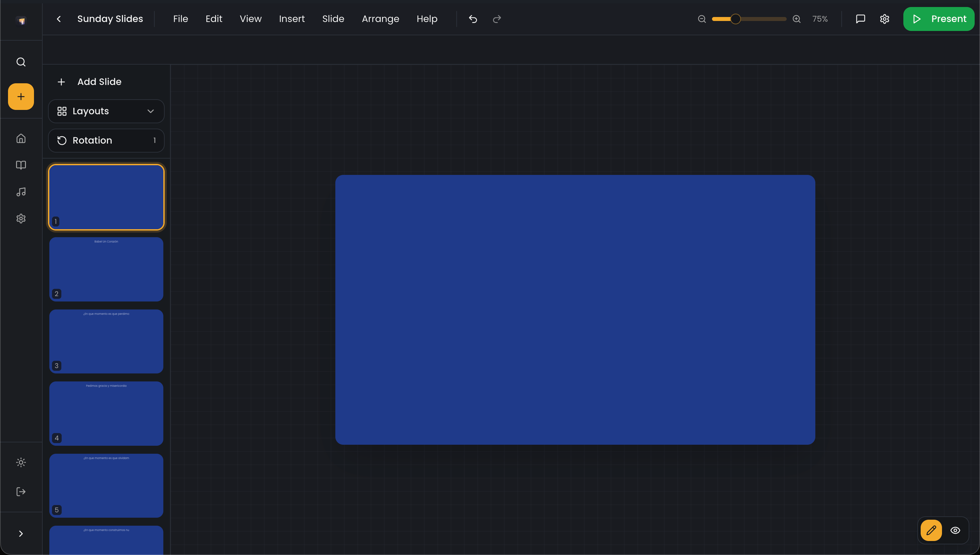This screenshot has width=980, height=555.
Task: Click the logout icon in sidebar
Action: point(21,491)
